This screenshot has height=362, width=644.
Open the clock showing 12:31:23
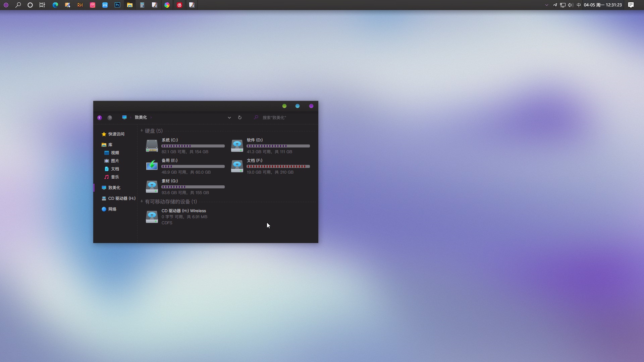tap(603, 5)
